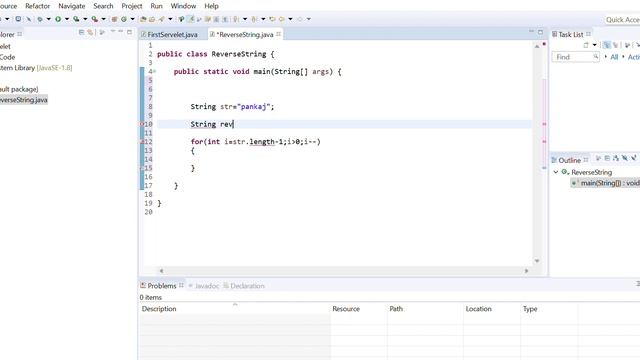Screen dimensions: 640x360
Task: Click the Next Annotation toolbar icon
Action: coord(236,19)
